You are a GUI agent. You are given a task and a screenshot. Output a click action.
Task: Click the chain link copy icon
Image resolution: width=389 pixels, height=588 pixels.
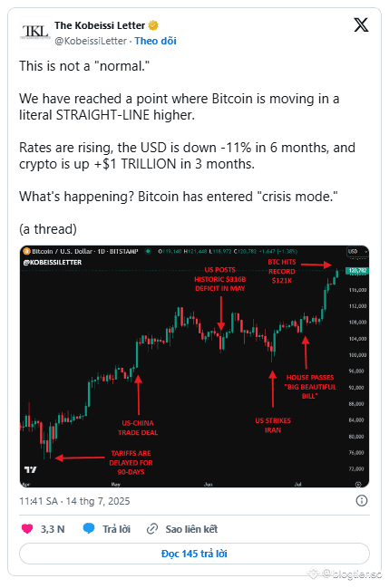tap(151, 529)
